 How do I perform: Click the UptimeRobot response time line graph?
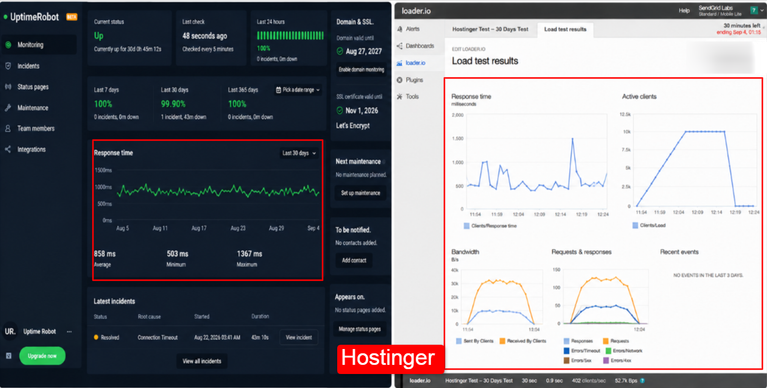[x=218, y=191]
